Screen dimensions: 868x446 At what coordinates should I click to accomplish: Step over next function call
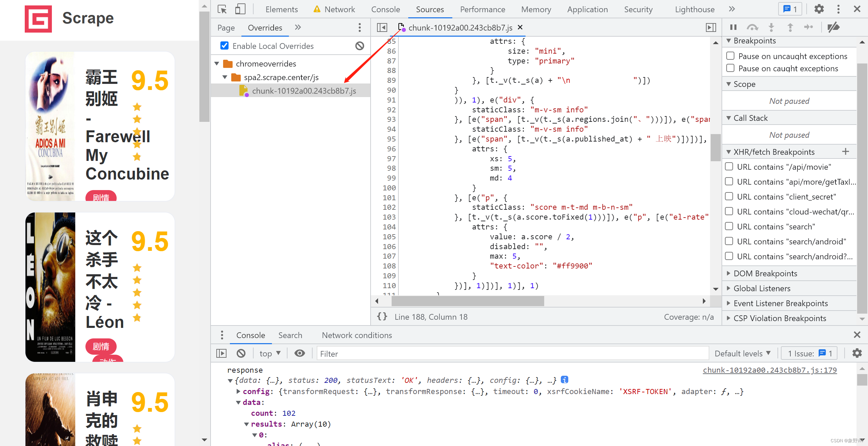click(x=752, y=27)
